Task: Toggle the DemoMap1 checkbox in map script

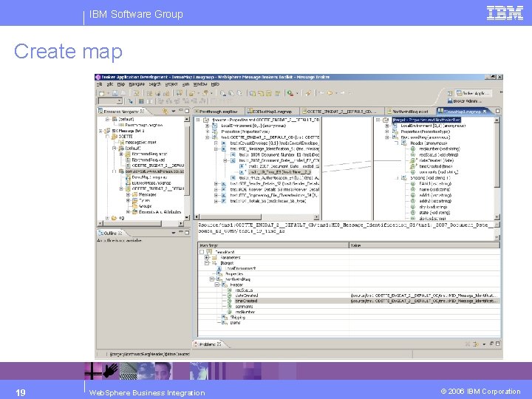Action: coord(202,252)
